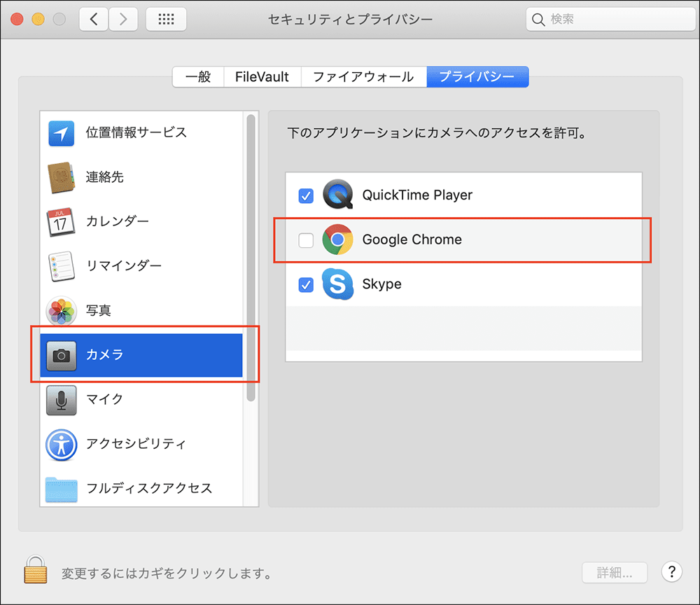Image resolution: width=700 pixels, height=605 pixels.
Task: Click the Full Disk Access folder icon
Action: 61,489
